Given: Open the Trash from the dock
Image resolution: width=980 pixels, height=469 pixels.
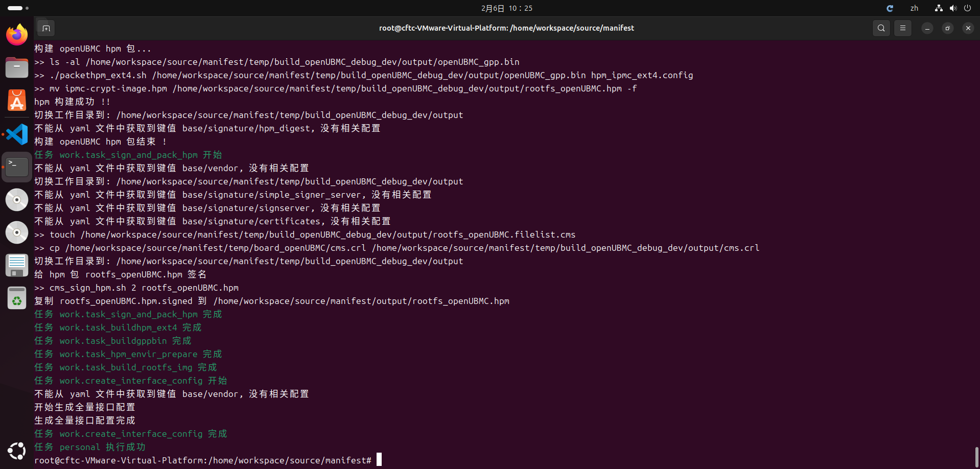Looking at the screenshot, I should point(17,298).
